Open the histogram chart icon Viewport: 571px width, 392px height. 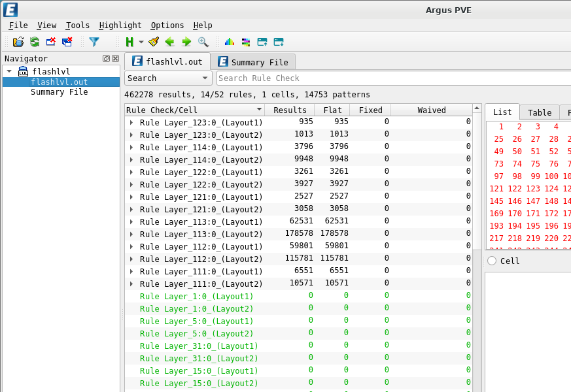pyautogui.click(x=229, y=42)
